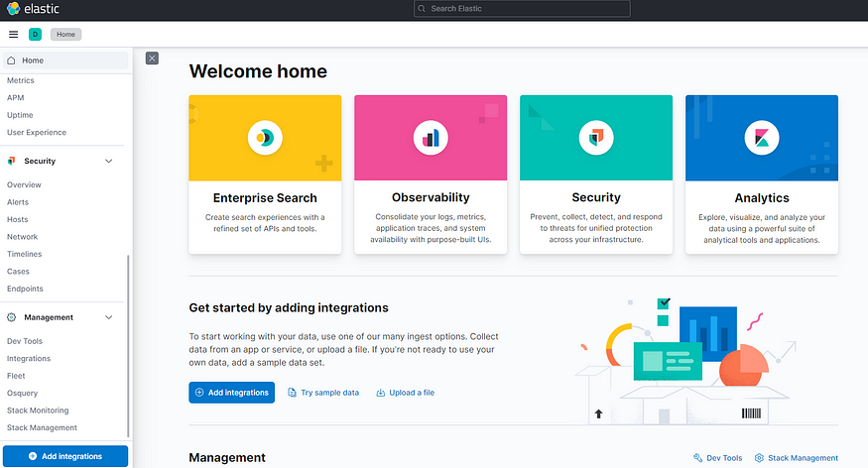The image size is (868, 468).
Task: Select Home in the sidebar
Action: pyautogui.click(x=65, y=60)
